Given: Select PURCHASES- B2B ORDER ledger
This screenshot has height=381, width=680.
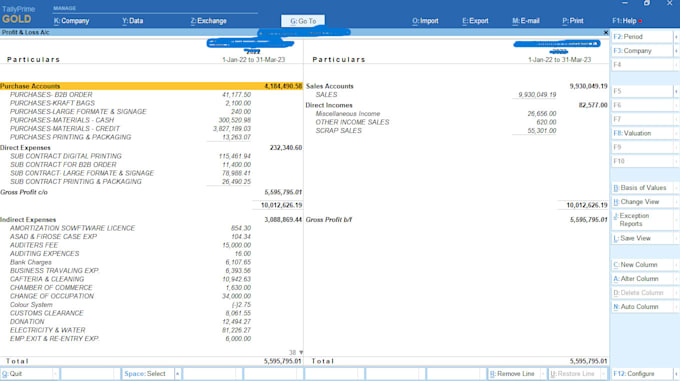Looking at the screenshot, I should [51, 94].
